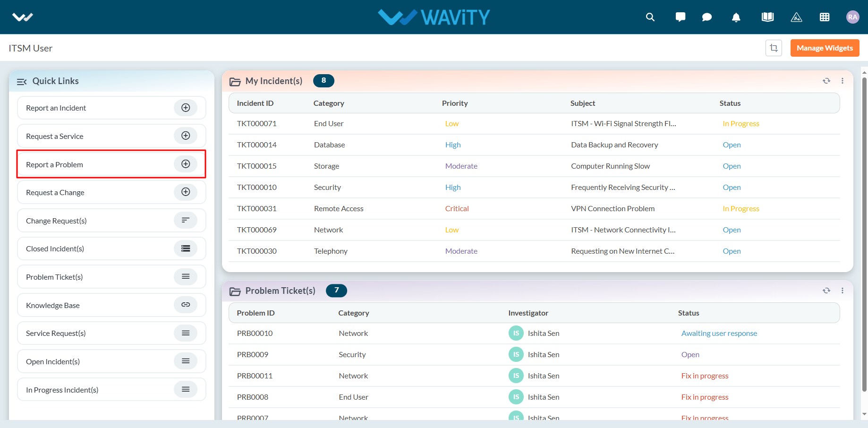
Task: Click the VPN Connection Problem subject
Action: click(x=613, y=209)
